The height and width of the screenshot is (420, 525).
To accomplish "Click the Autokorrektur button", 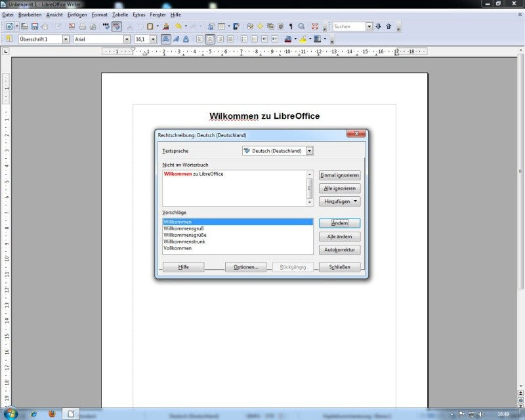I will click(339, 249).
